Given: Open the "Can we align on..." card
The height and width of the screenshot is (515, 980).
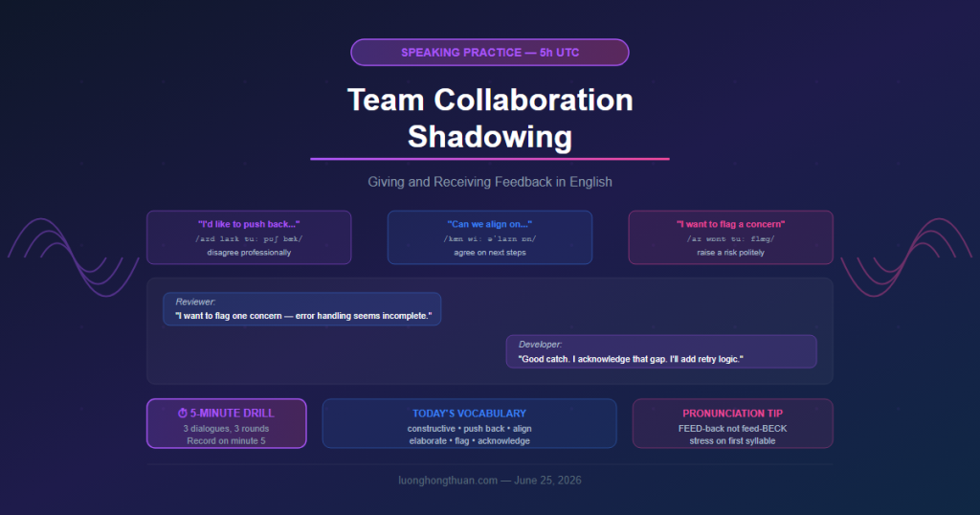Looking at the screenshot, I should [489, 237].
